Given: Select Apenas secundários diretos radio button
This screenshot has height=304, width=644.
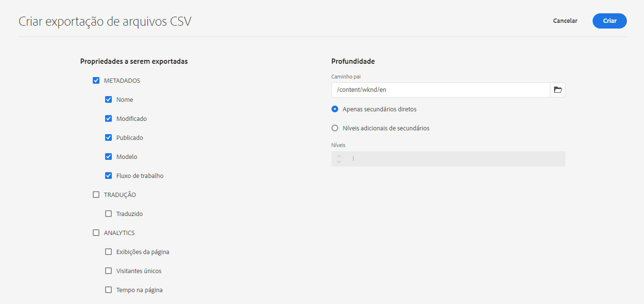Looking at the screenshot, I should pos(335,109).
